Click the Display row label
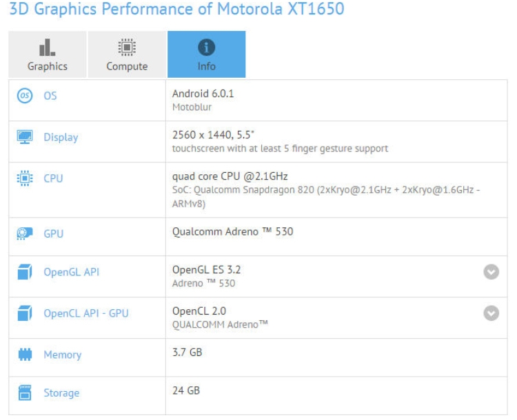Image resolution: width=517 pixels, height=420 pixels. 61,138
